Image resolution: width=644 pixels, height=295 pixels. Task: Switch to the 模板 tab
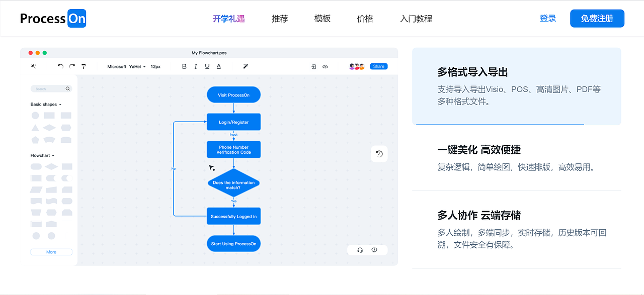point(322,19)
